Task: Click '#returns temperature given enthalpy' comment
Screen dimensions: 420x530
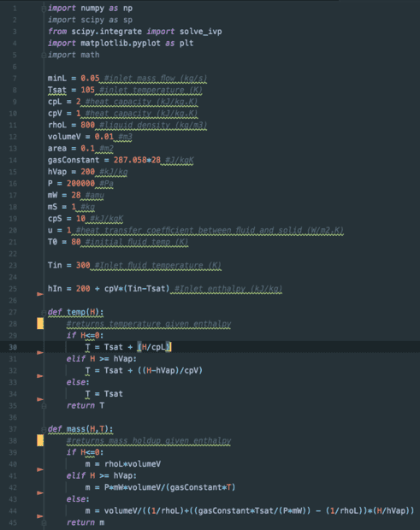Action: (x=149, y=324)
